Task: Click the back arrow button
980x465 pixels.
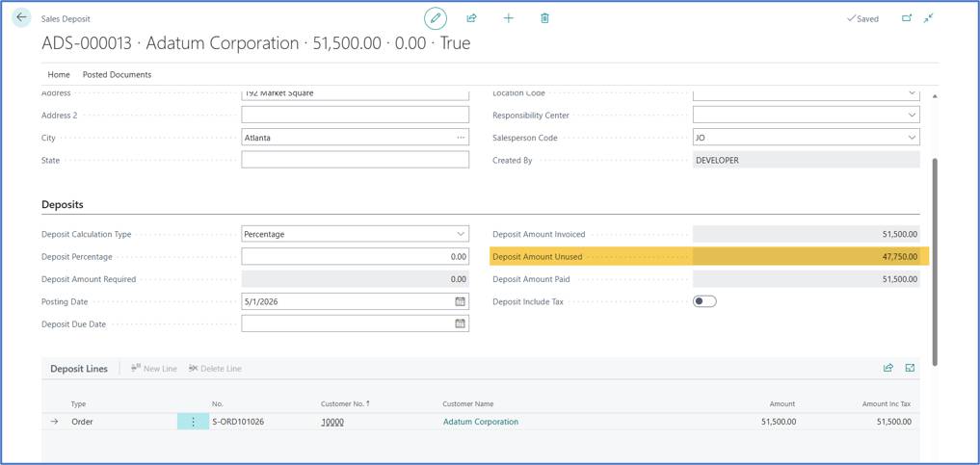Action: 22,17
